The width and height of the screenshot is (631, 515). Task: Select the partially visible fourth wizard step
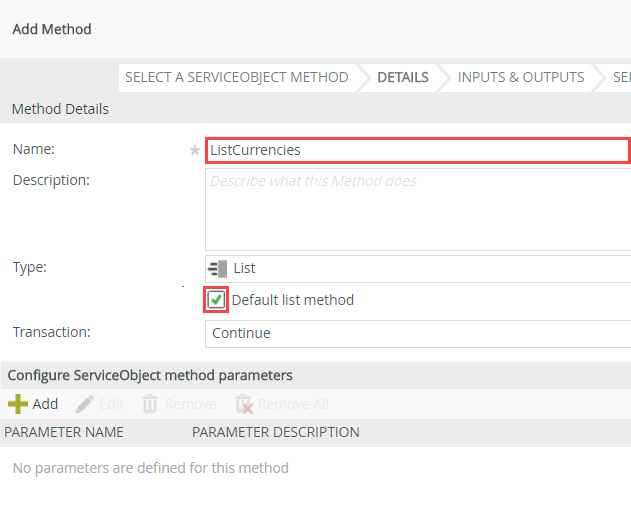click(x=620, y=77)
